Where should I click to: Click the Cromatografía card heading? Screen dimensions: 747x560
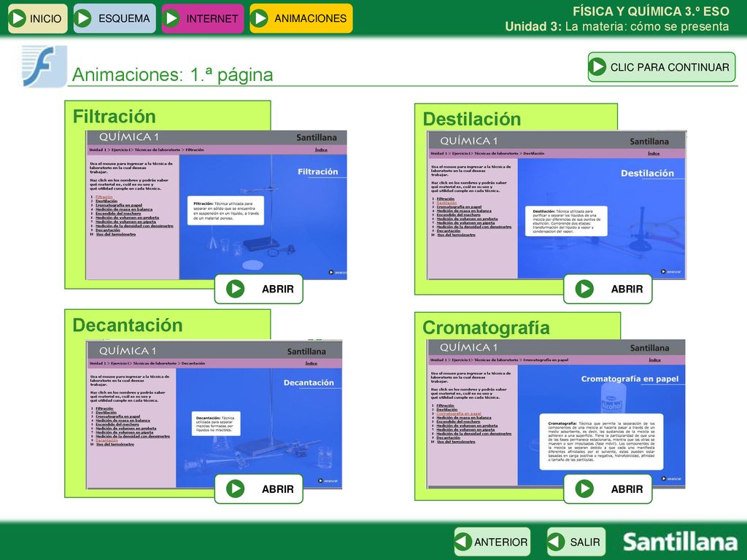(x=486, y=327)
